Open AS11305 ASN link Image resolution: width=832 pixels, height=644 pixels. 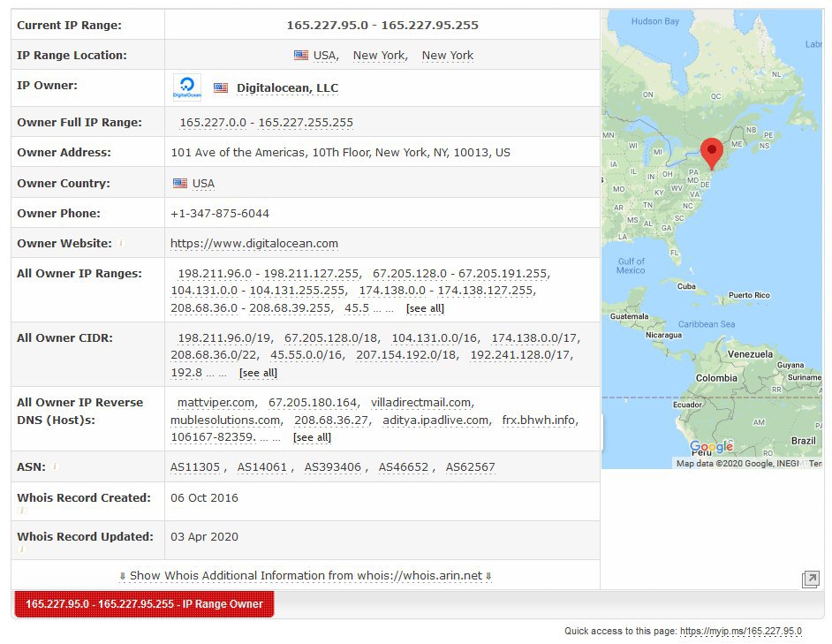[x=194, y=467]
